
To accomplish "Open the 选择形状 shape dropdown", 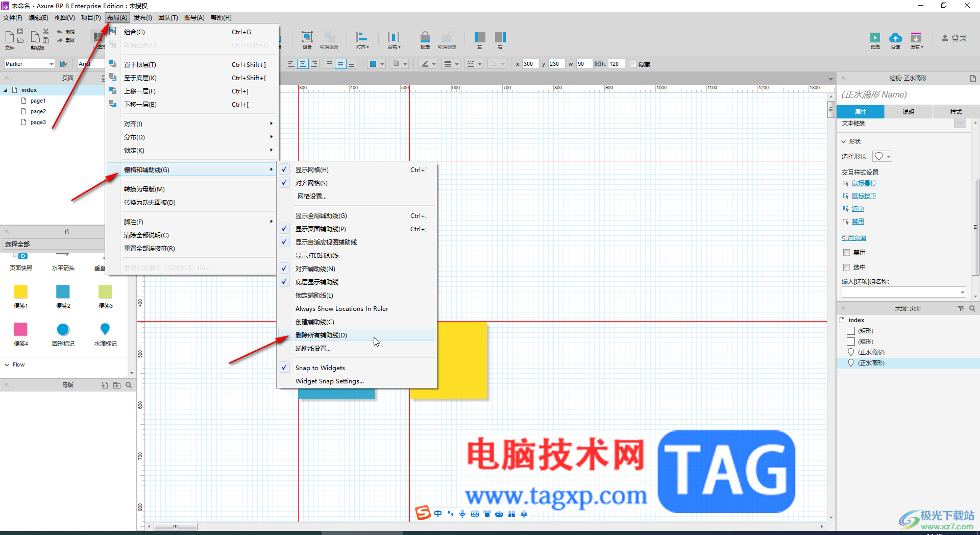I will pyautogui.click(x=882, y=156).
